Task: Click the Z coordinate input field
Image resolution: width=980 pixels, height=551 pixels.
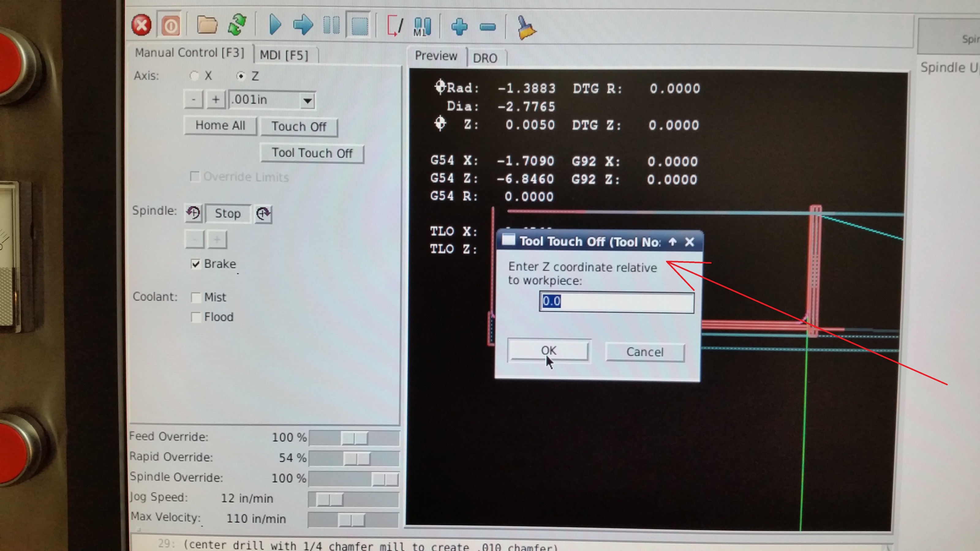Action: click(616, 302)
